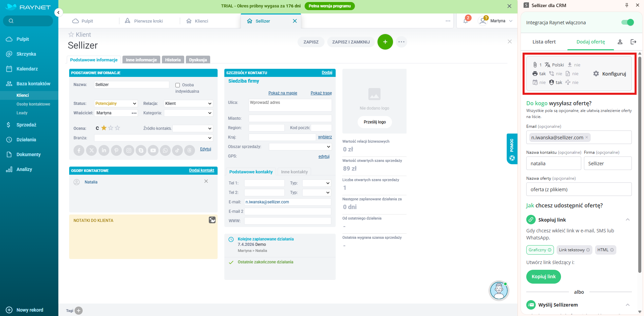Switch to the Historia tab
Viewport: 644px width, 316px height.
pyautogui.click(x=173, y=60)
